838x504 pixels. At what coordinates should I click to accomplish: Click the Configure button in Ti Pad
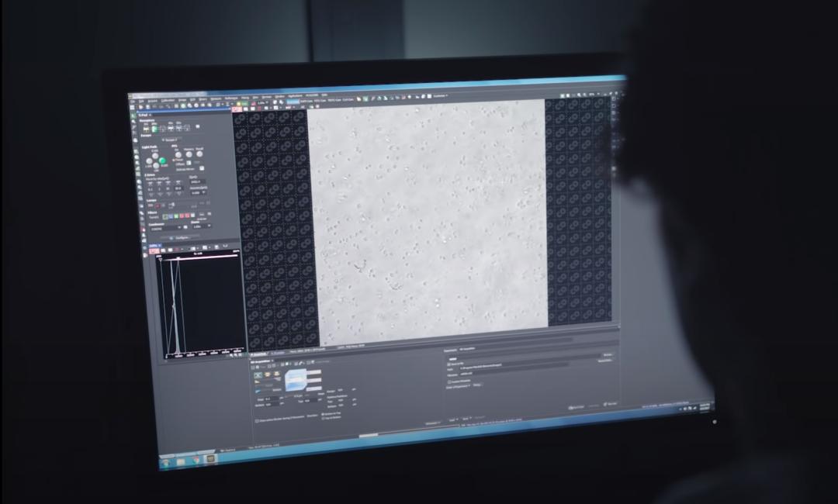181,237
